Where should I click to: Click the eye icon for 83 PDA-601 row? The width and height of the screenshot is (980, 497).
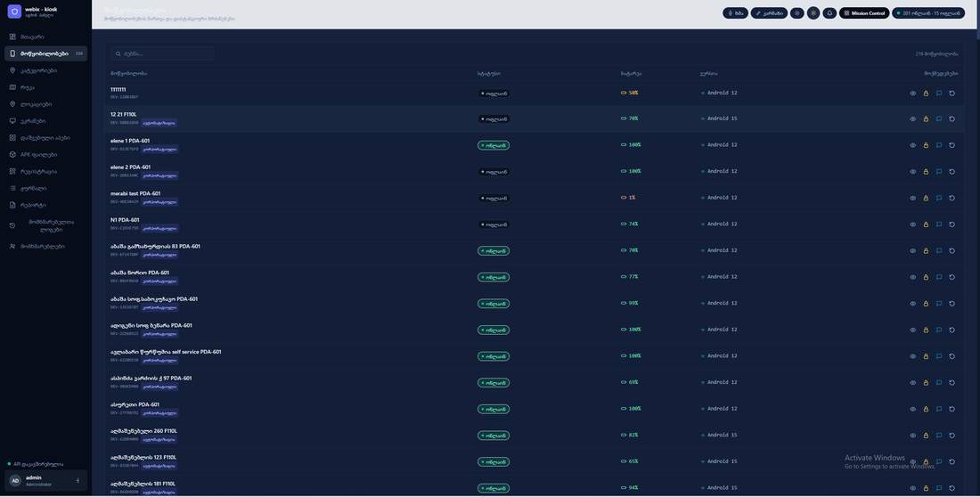click(x=912, y=250)
